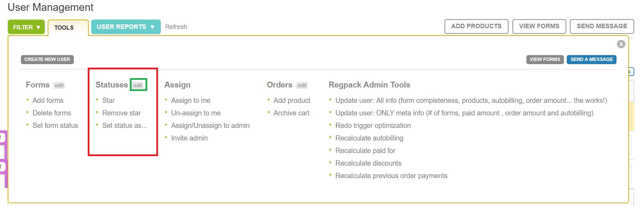
Task: Click Remove star option
Action: coord(121,113)
